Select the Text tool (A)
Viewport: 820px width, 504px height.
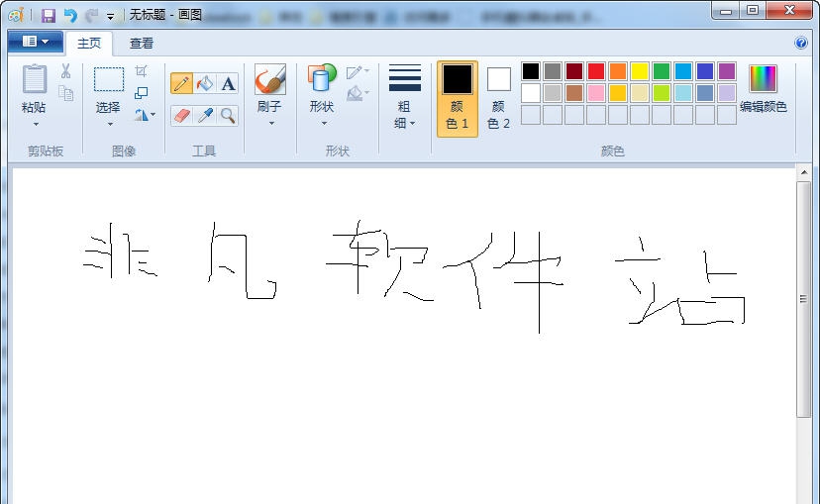click(x=228, y=83)
